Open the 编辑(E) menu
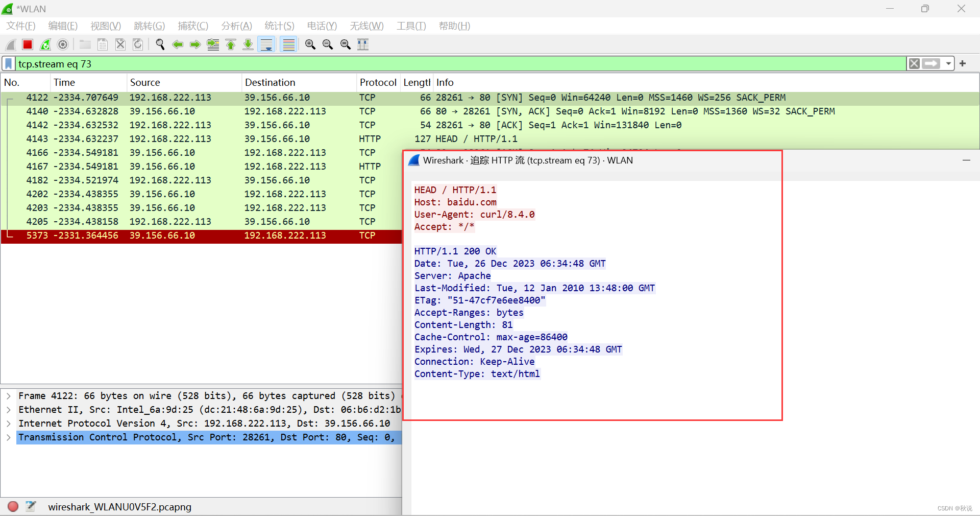This screenshot has width=980, height=516. click(63, 26)
